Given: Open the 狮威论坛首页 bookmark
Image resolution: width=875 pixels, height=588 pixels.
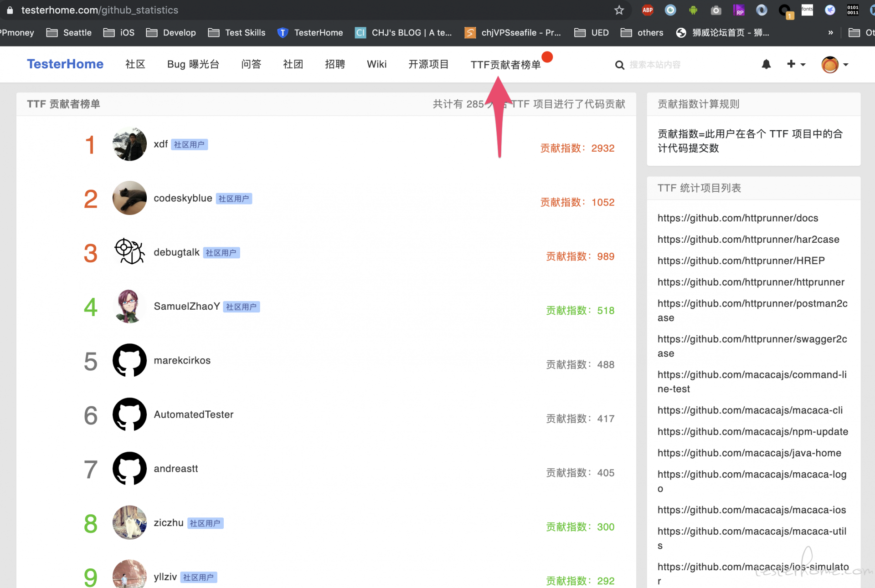Looking at the screenshot, I should click(722, 33).
